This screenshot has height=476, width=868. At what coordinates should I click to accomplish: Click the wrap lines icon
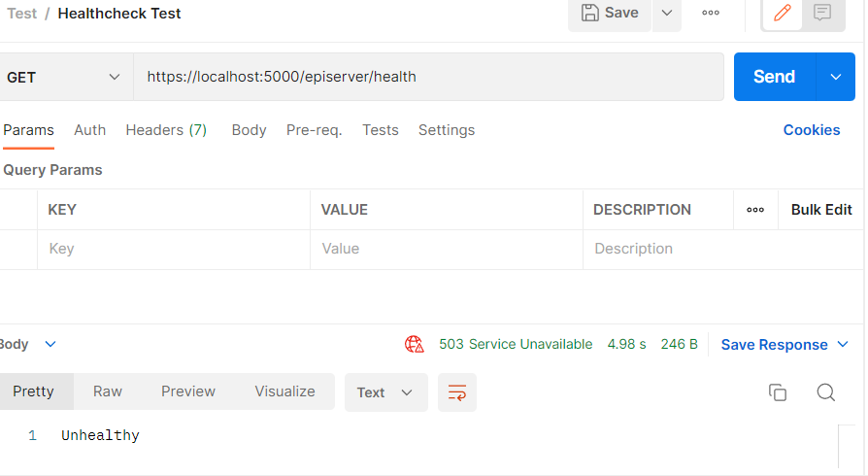pyautogui.click(x=456, y=392)
